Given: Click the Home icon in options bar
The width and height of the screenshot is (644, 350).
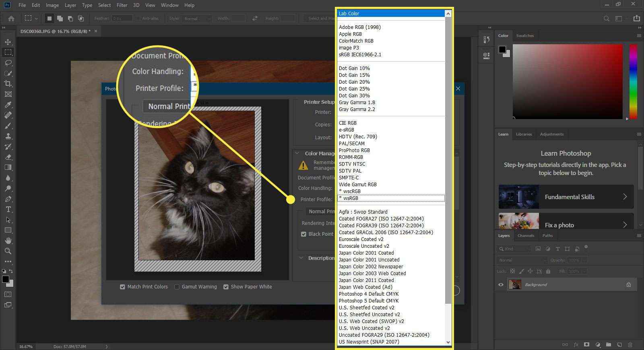Looking at the screenshot, I should [11, 18].
